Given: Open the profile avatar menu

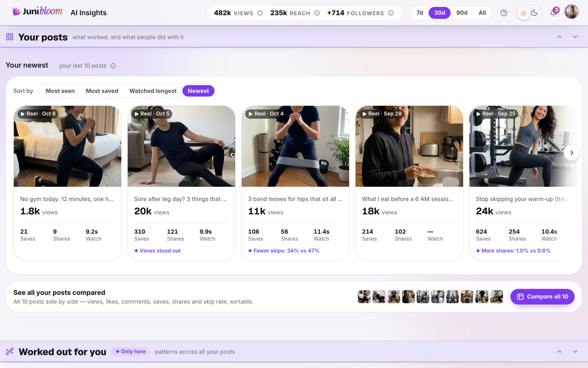Looking at the screenshot, I should 571,12.
